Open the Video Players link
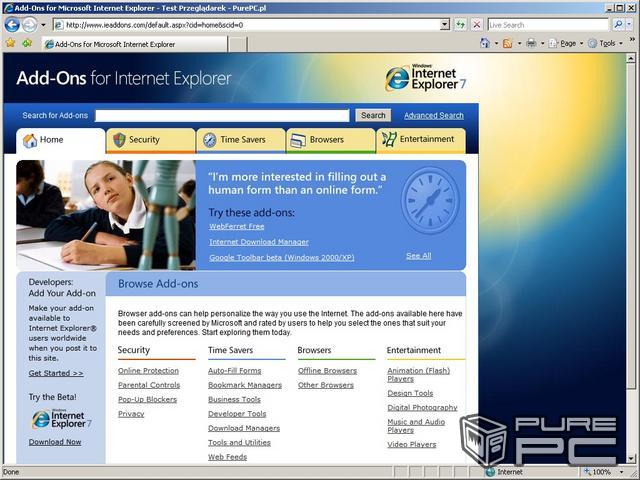Image resolution: width=640 pixels, height=480 pixels. [412, 444]
